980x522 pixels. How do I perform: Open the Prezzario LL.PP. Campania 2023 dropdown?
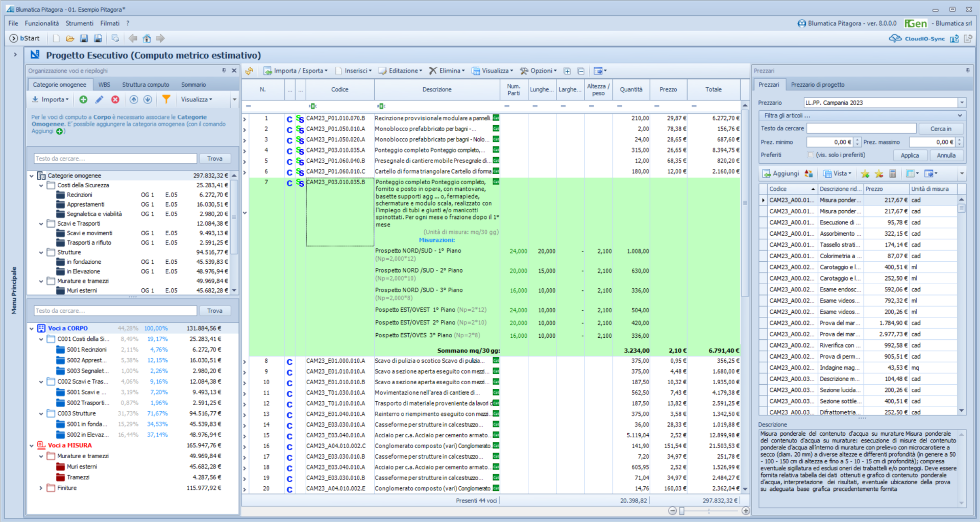click(x=962, y=103)
